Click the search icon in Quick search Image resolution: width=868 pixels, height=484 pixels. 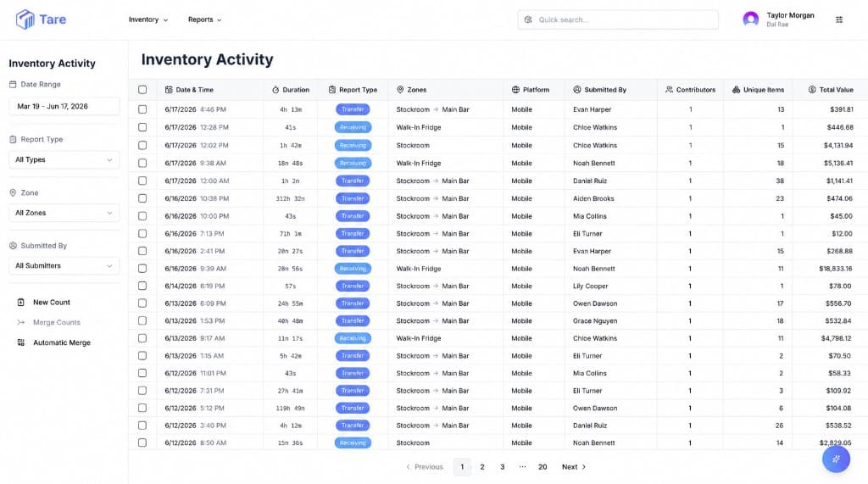click(528, 19)
